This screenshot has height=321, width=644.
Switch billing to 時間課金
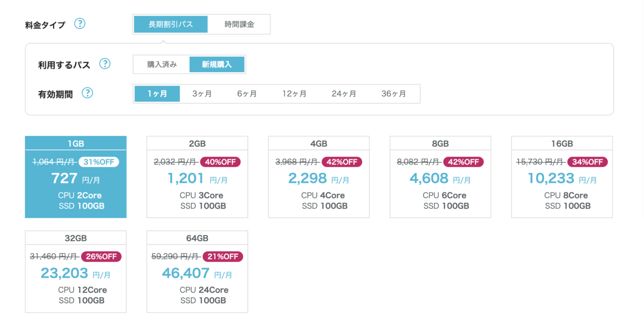coord(239,24)
